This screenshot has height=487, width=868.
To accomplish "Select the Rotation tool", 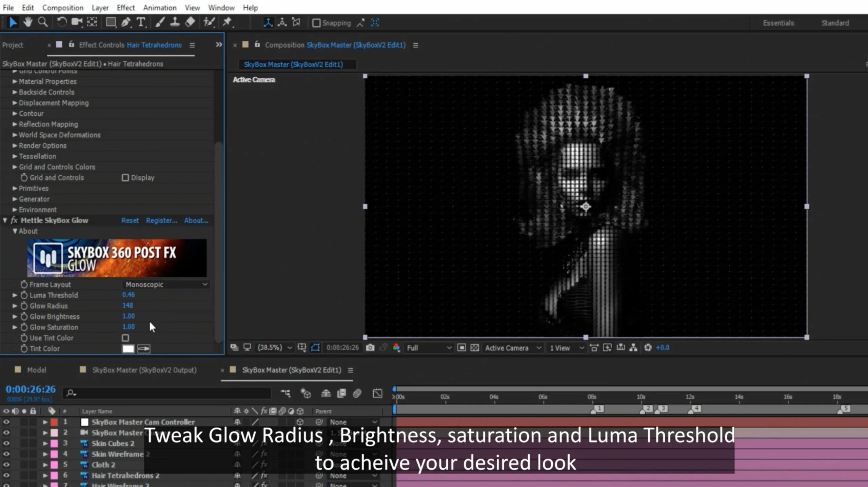I will click(62, 22).
